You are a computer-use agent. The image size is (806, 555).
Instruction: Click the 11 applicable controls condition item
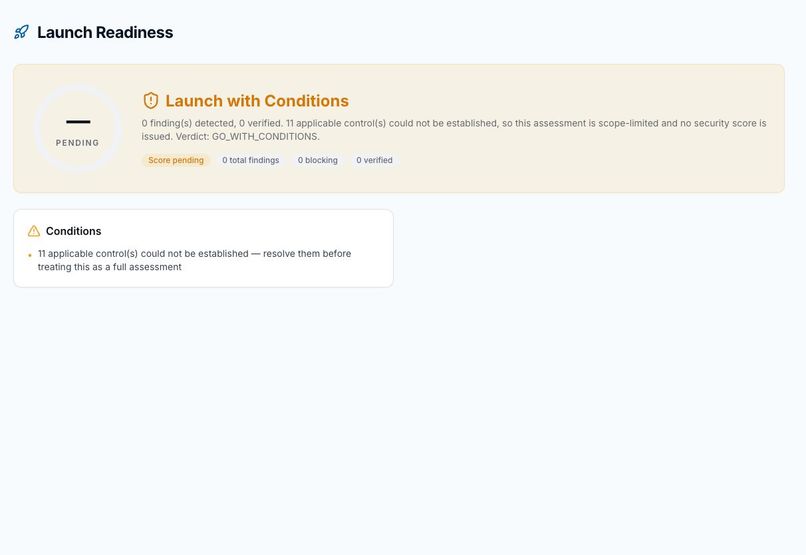click(194, 260)
